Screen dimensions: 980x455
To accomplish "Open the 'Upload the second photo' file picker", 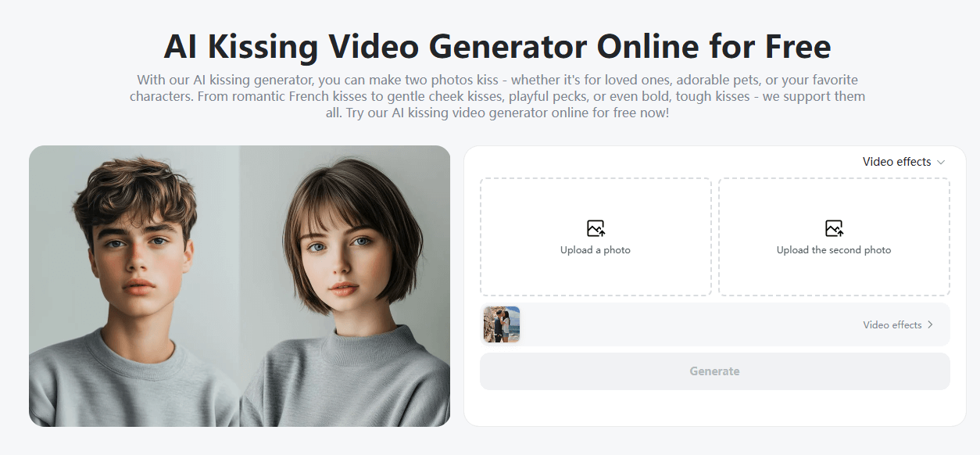I will 834,237.
